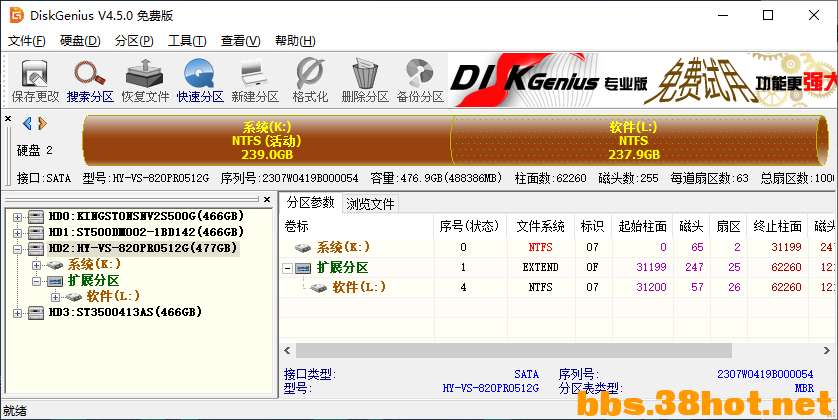This screenshot has height=420, width=838.
Task: Select 扩展分区 row in partition table
Action: tap(558, 267)
